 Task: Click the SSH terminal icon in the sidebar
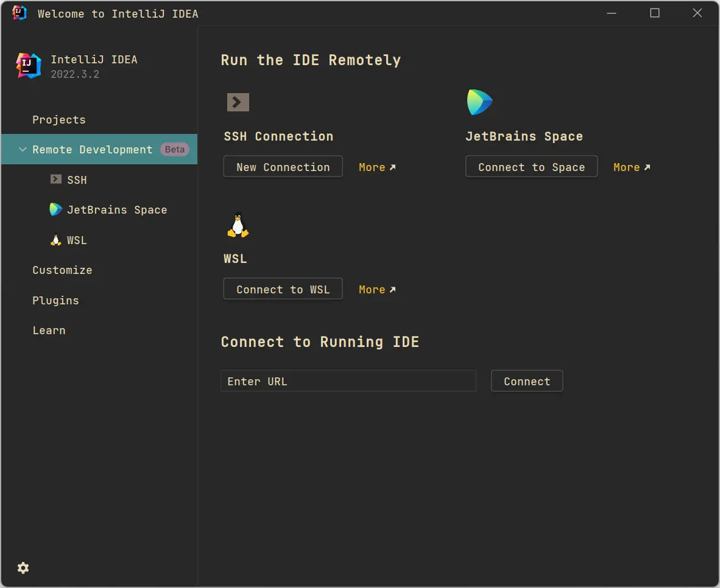click(x=56, y=179)
